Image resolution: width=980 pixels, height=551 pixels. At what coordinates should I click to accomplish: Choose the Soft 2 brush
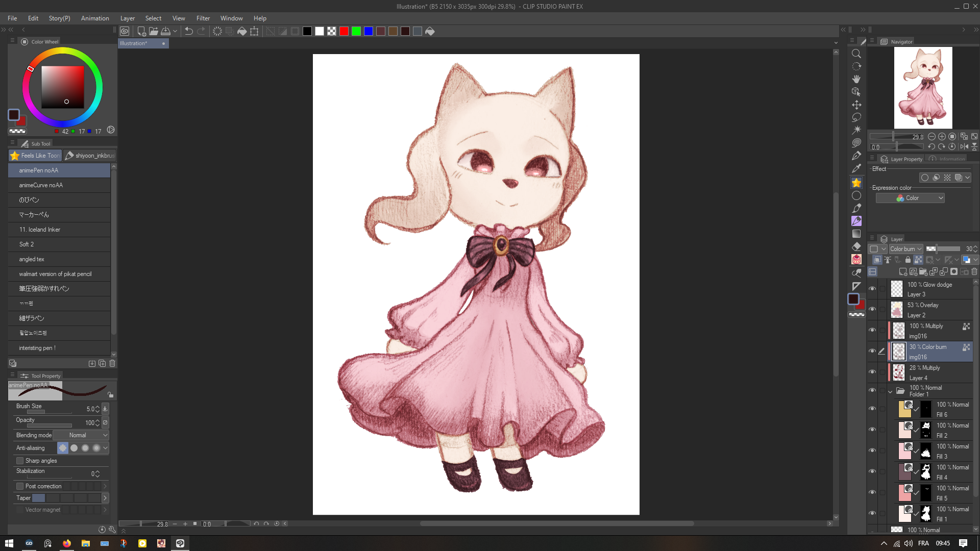click(59, 244)
